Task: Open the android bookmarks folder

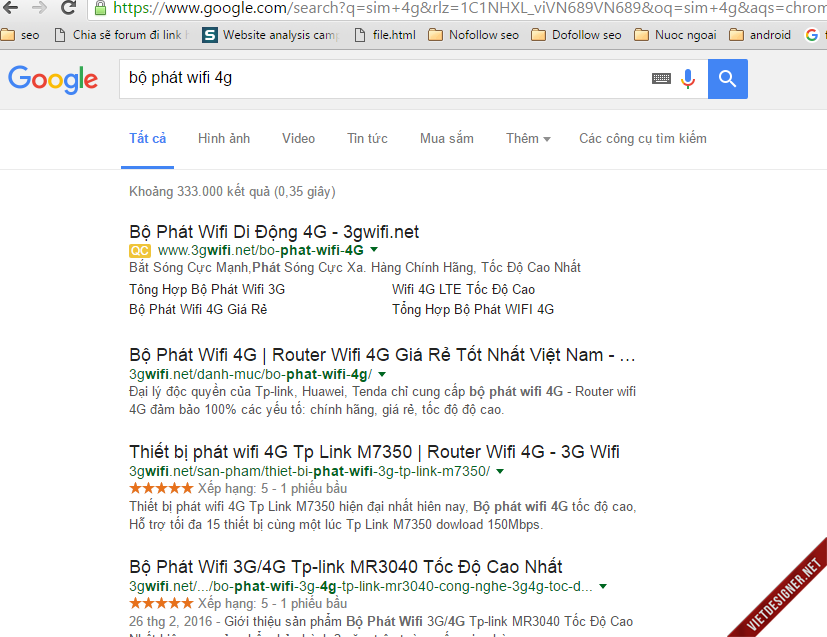Action: (760, 35)
